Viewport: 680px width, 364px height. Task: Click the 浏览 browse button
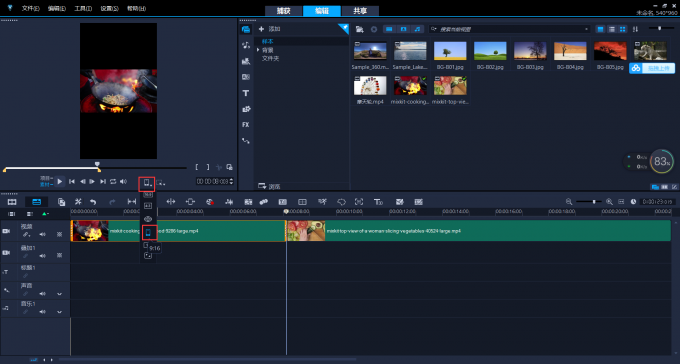click(x=269, y=186)
